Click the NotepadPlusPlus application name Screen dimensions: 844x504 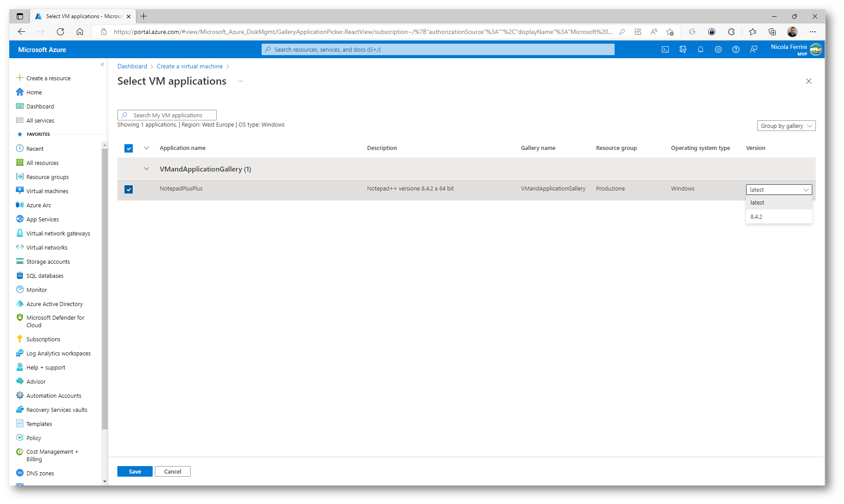[x=181, y=189]
